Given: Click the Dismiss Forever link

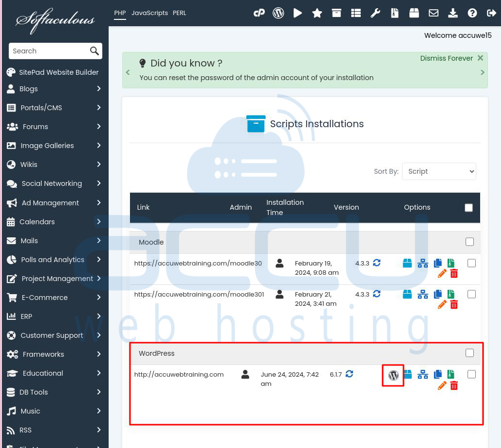Looking at the screenshot, I should tap(446, 58).
